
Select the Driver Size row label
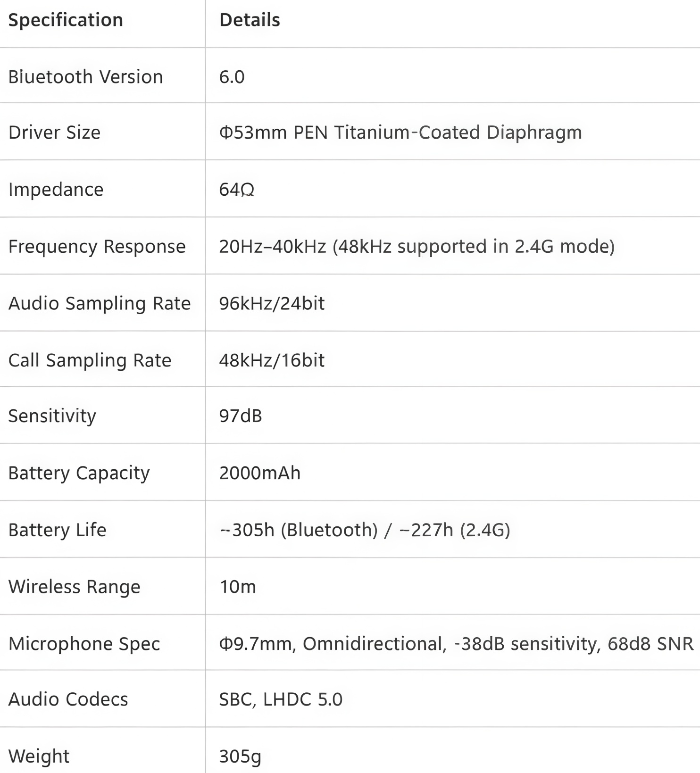pos(54,133)
